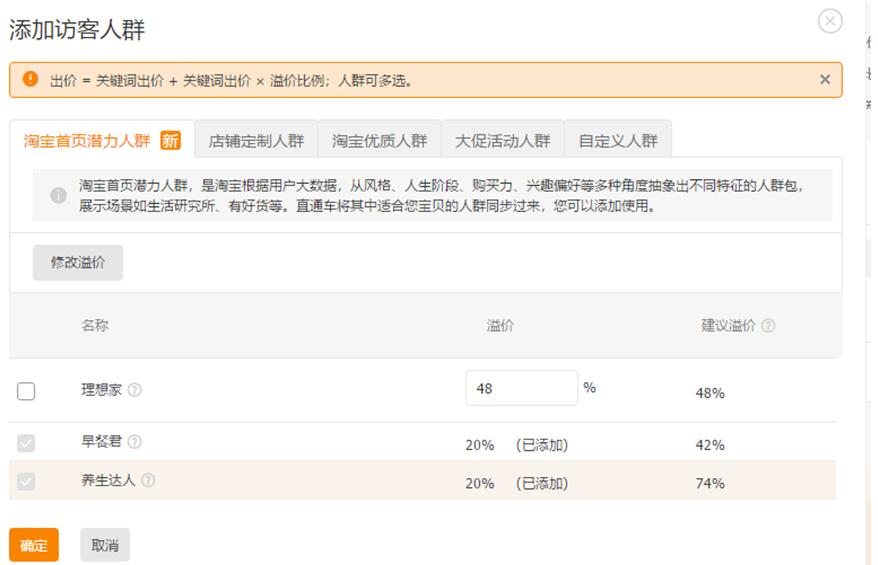Switch to the 淘宝优质人群 tab

click(380, 140)
